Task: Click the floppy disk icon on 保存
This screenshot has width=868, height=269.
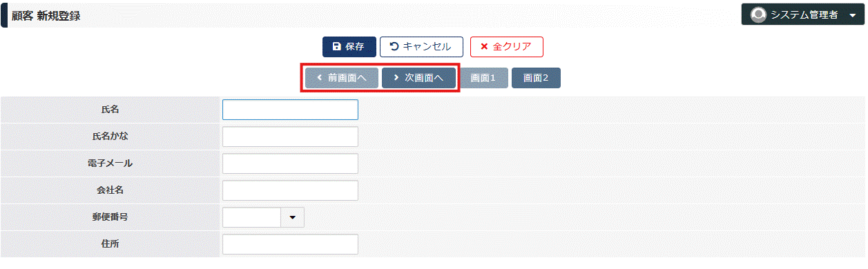Action: click(x=336, y=47)
